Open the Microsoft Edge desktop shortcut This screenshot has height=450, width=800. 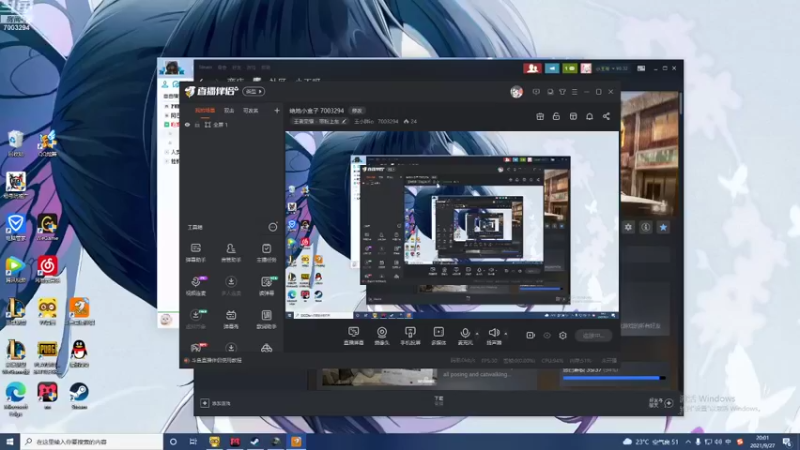(x=15, y=399)
